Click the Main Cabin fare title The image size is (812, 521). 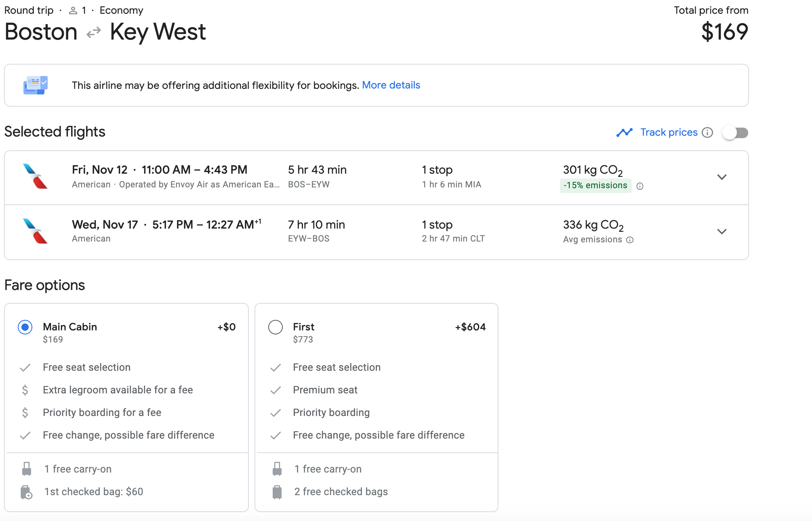pyautogui.click(x=70, y=327)
